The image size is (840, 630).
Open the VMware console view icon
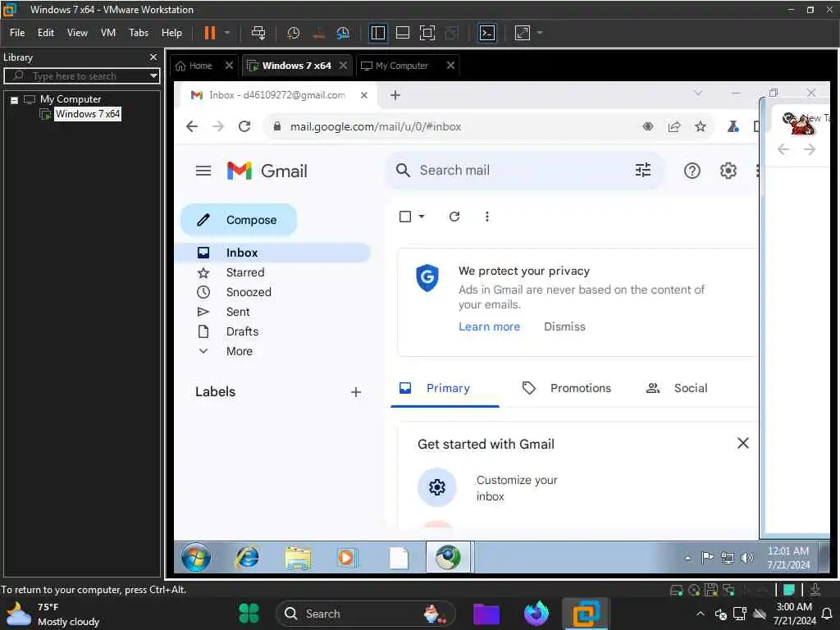(486, 33)
